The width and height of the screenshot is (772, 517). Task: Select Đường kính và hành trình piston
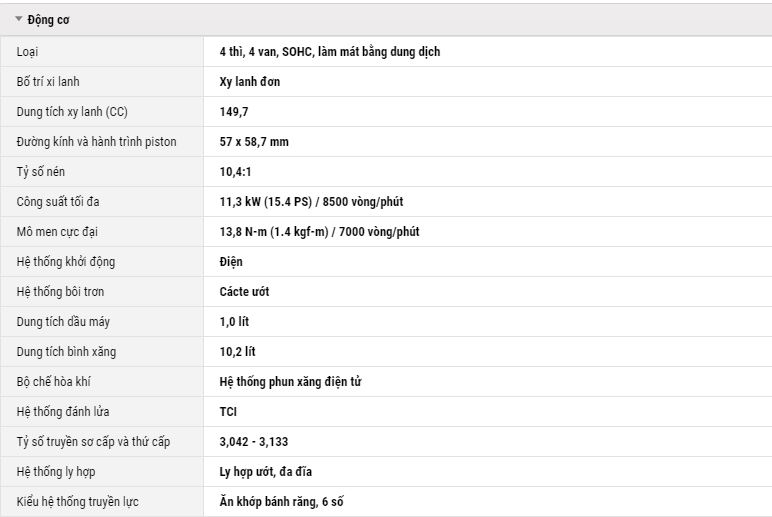(x=96, y=142)
